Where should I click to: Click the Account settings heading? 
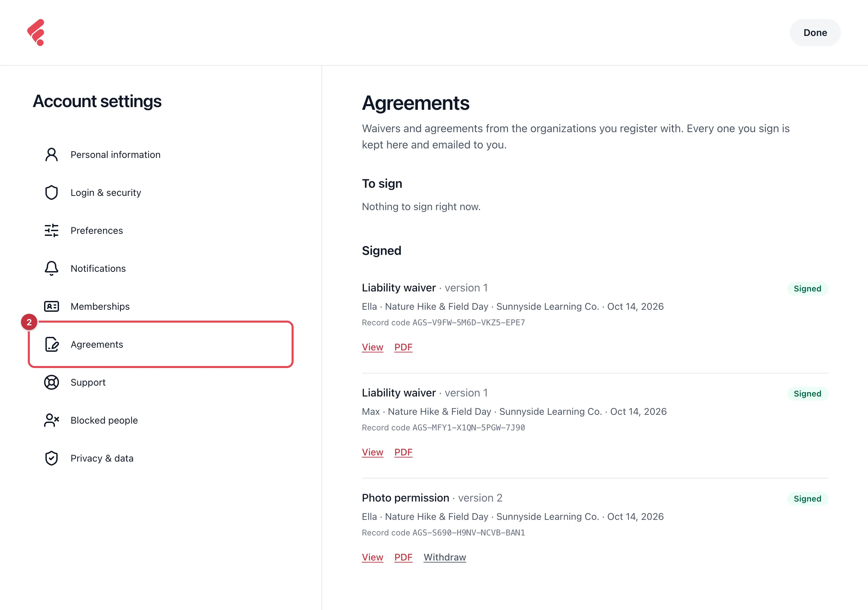(x=97, y=101)
